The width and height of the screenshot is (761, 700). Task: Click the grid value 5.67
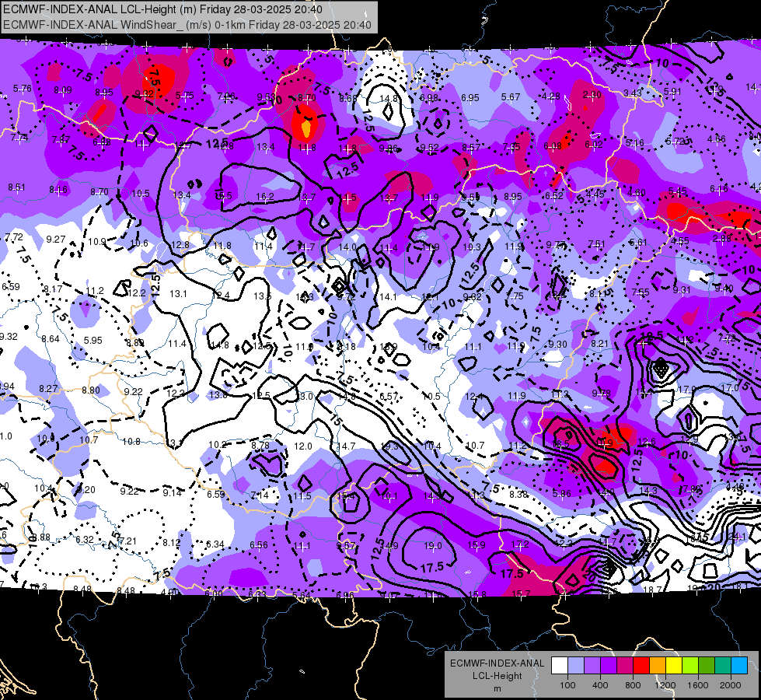coord(511,97)
